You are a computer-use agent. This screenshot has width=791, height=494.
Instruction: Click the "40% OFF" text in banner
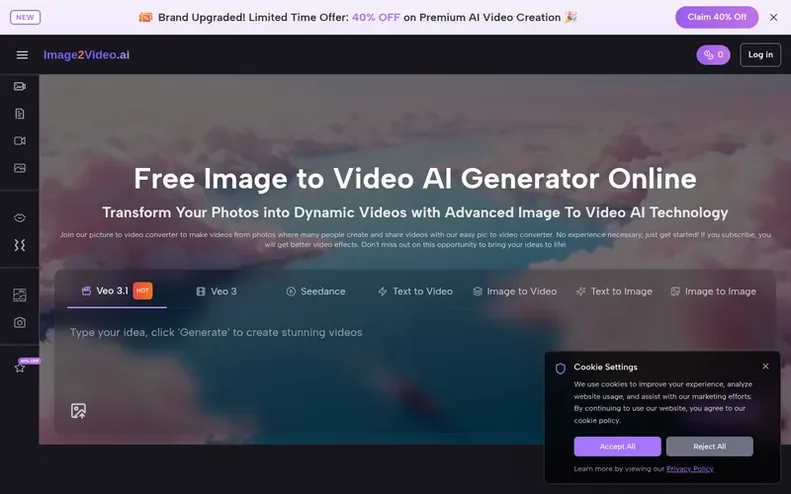376,17
